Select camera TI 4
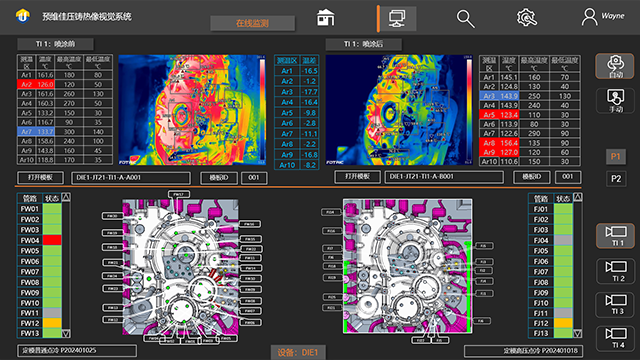Image resolution: width=640 pixels, height=360 pixels. coord(616,338)
